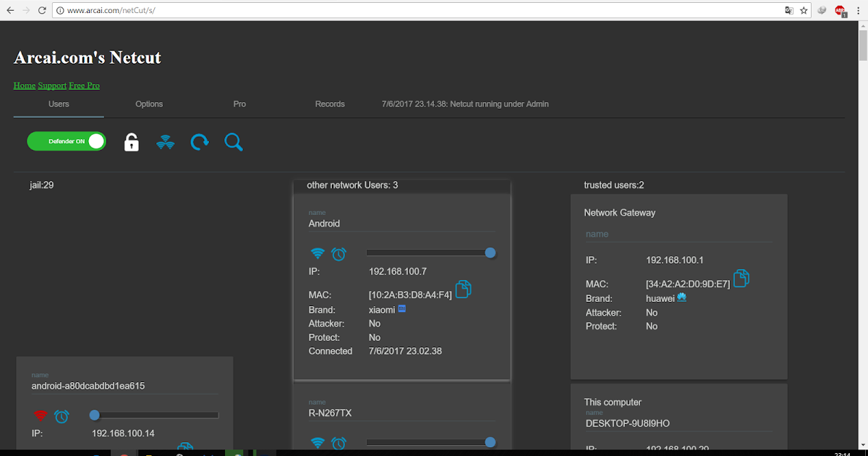Image resolution: width=868 pixels, height=456 pixels.
Task: Click the Arcai.com's Netcut heading
Action: pos(88,57)
